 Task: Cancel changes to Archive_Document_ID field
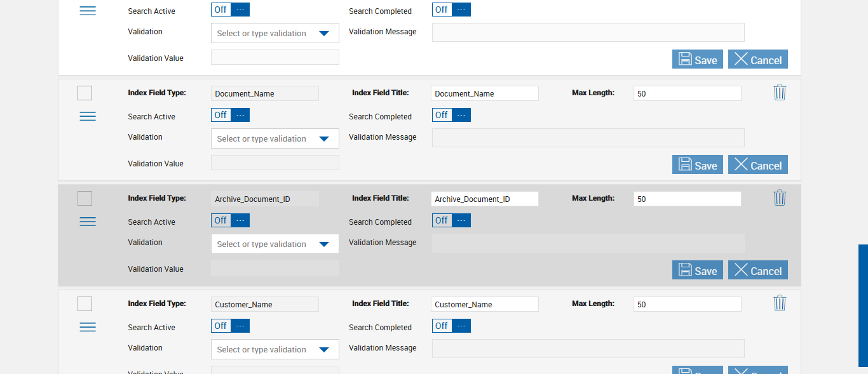pos(757,270)
